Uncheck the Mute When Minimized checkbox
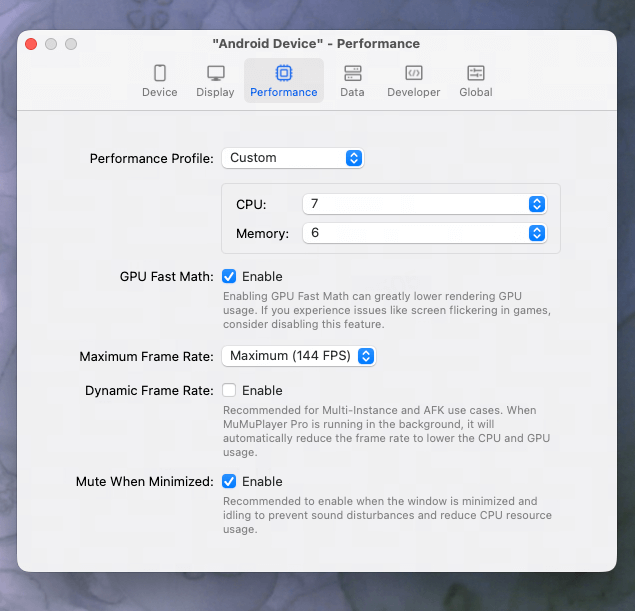Image resolution: width=635 pixels, height=611 pixels. coord(229,481)
